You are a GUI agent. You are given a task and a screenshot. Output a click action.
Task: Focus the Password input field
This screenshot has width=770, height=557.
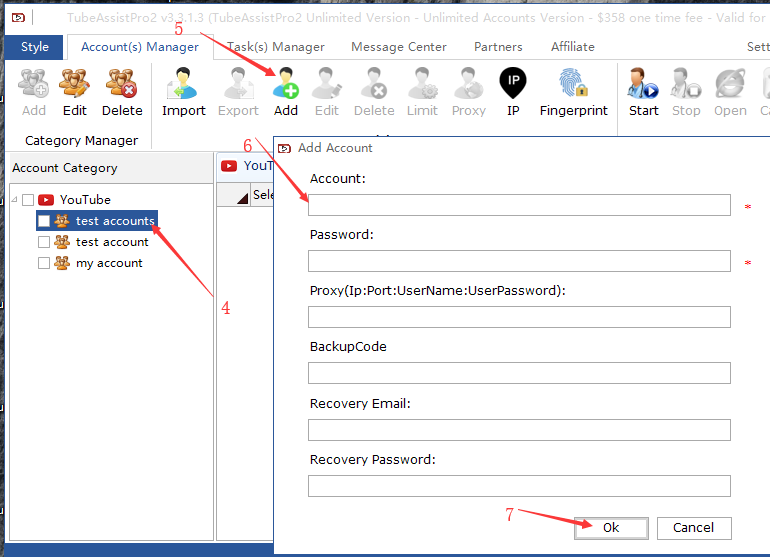point(519,261)
